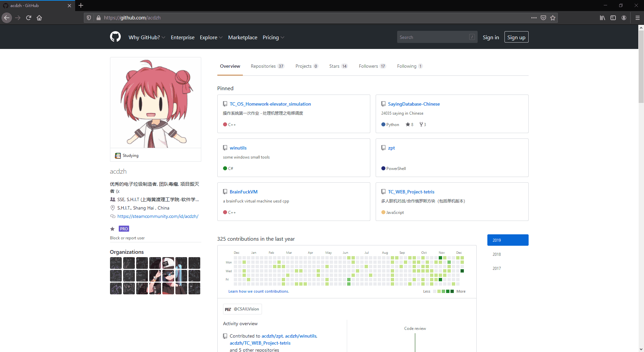Open the SayingDatabase-Chinese repository link
Viewport: 644px width, 352px height.
point(414,104)
